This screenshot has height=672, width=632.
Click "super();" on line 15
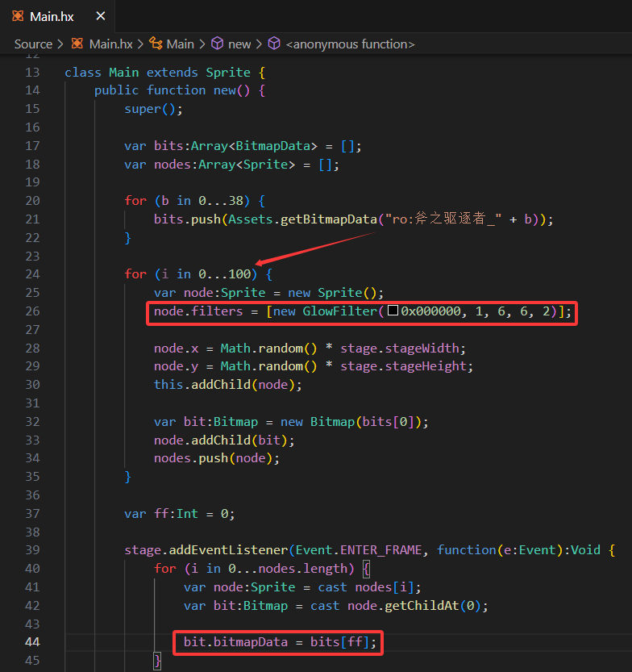(x=153, y=109)
